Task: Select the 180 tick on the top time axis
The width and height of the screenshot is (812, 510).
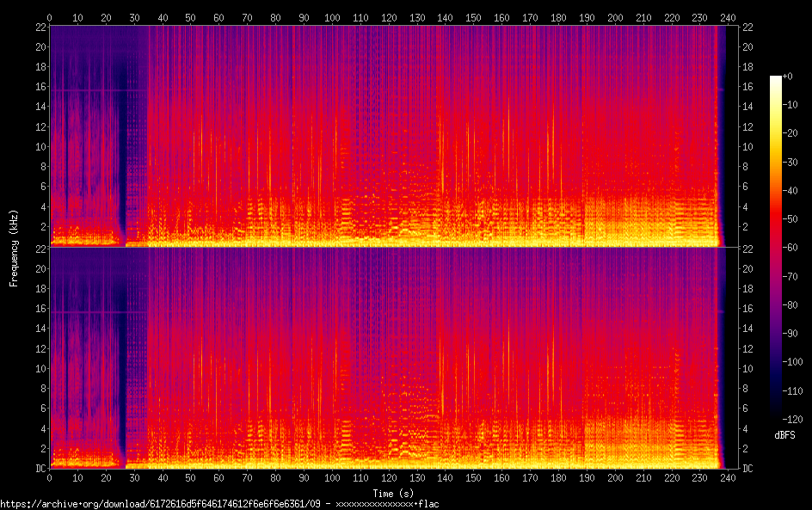Action: (558, 17)
